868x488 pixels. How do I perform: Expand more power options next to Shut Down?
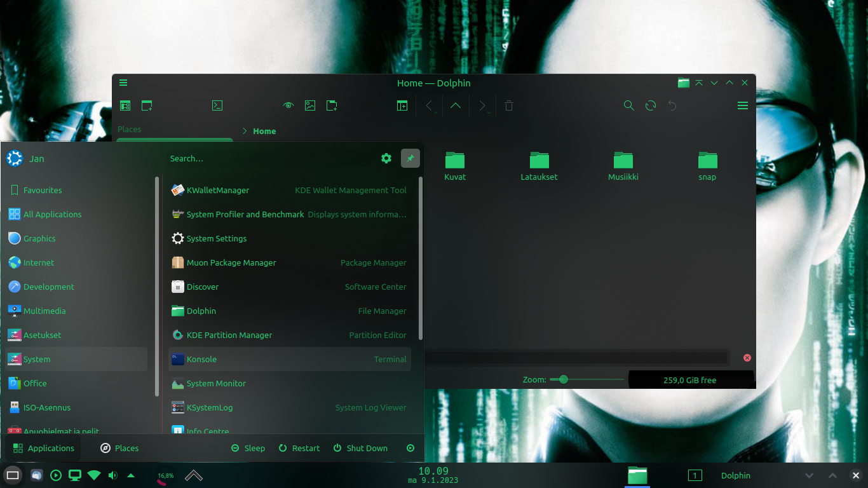pos(410,448)
